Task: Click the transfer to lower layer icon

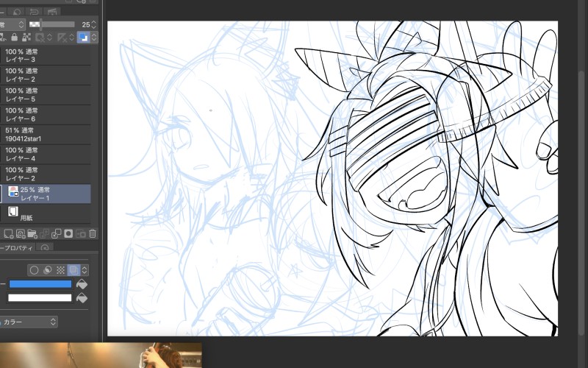Action: click(x=44, y=234)
